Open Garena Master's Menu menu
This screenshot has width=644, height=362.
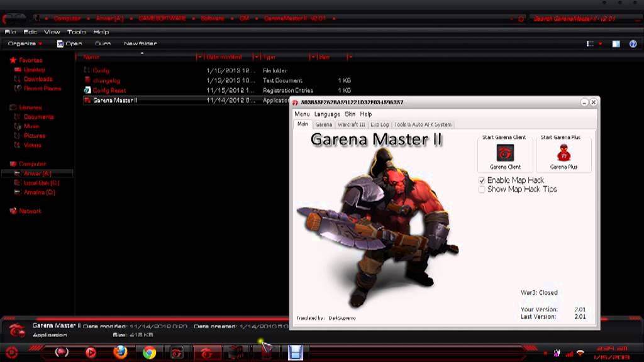click(x=302, y=114)
